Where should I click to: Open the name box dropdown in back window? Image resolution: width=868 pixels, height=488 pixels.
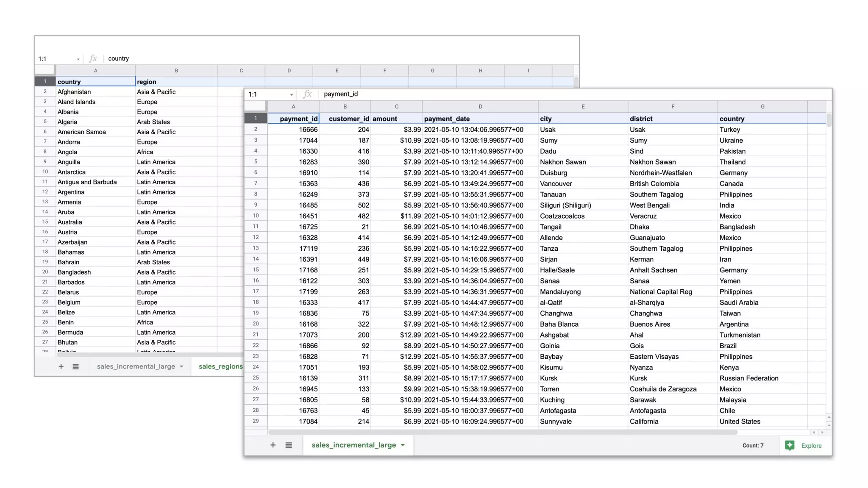click(78, 59)
